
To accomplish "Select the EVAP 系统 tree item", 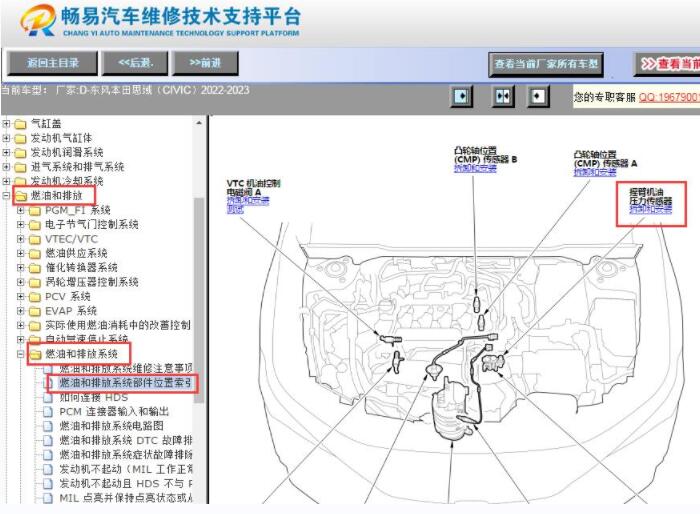I will tap(71, 310).
